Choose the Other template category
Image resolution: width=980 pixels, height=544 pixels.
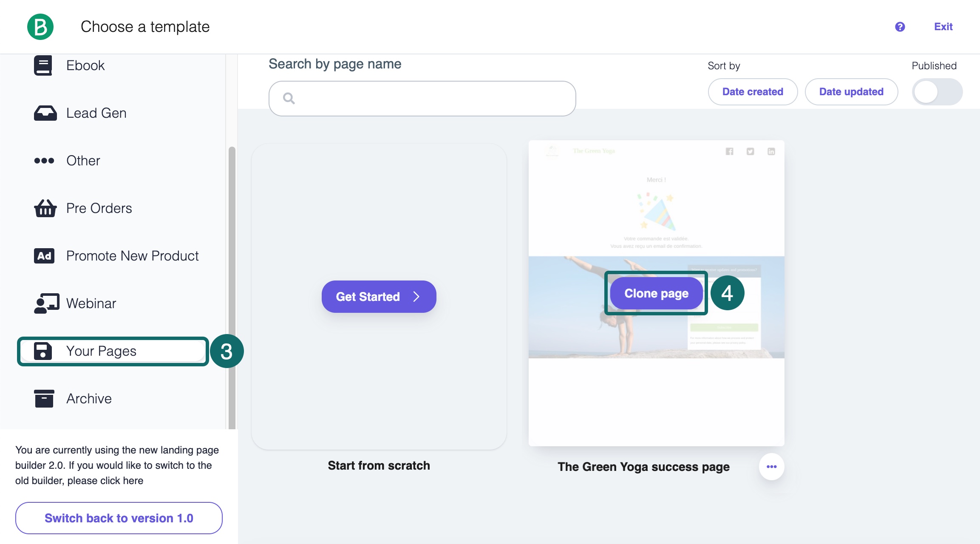pyautogui.click(x=83, y=161)
